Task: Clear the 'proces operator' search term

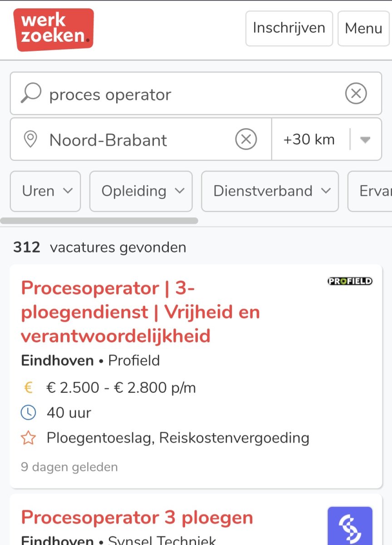Action: pos(356,94)
